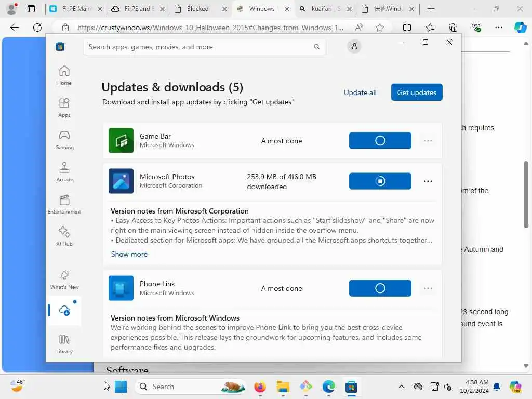Screen dimensions: 532x399
Task: Open Firefox from the taskbar
Action: click(260, 387)
